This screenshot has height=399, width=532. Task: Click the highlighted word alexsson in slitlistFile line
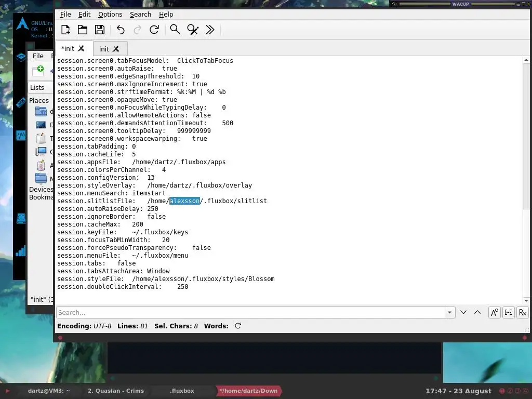tap(184, 201)
